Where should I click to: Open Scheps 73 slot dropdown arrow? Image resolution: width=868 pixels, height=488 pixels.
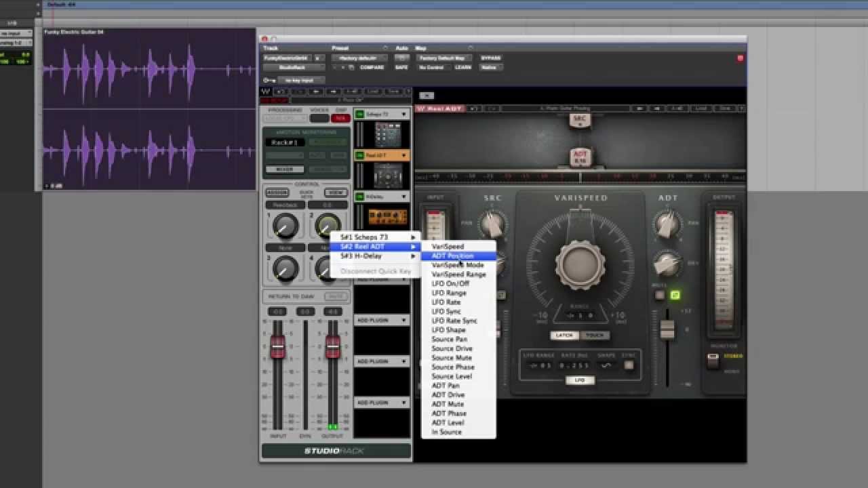pos(404,114)
